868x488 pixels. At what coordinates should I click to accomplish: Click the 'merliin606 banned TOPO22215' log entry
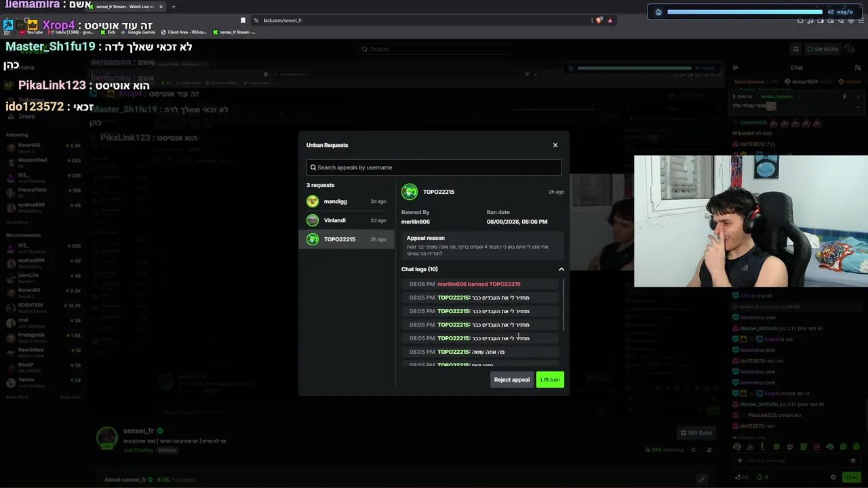coord(479,284)
